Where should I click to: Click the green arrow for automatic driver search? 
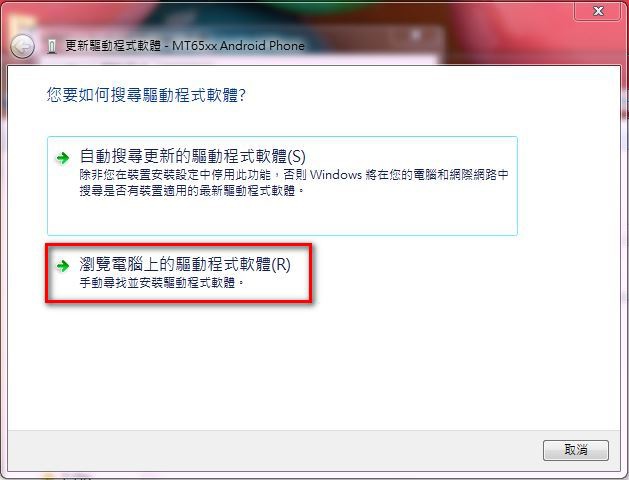point(63,158)
